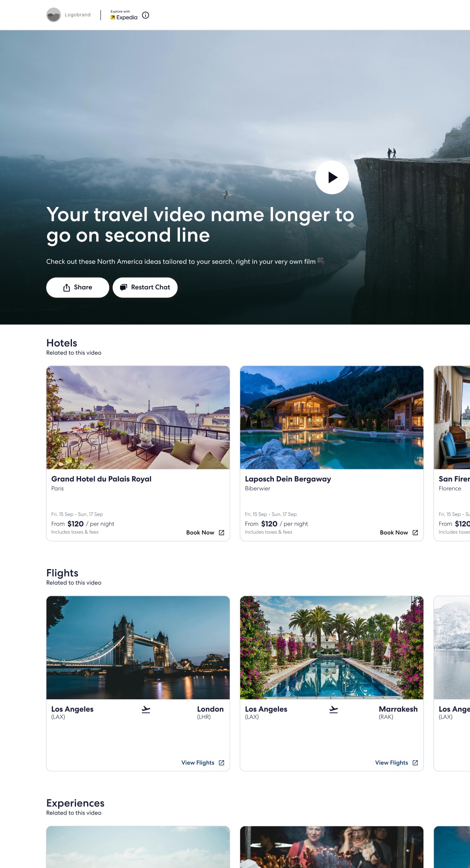Click the $120 price on Biberwier hotel
The width and height of the screenshot is (470, 868).
pos(269,524)
